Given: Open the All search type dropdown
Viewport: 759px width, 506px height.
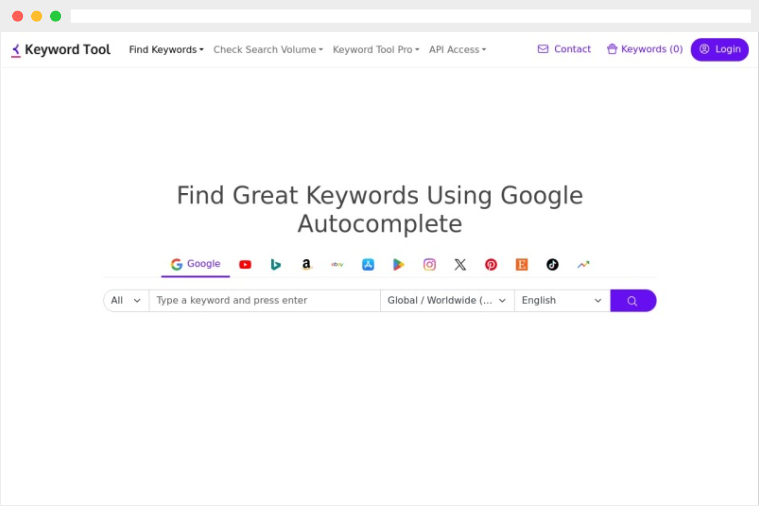Looking at the screenshot, I should (x=126, y=301).
